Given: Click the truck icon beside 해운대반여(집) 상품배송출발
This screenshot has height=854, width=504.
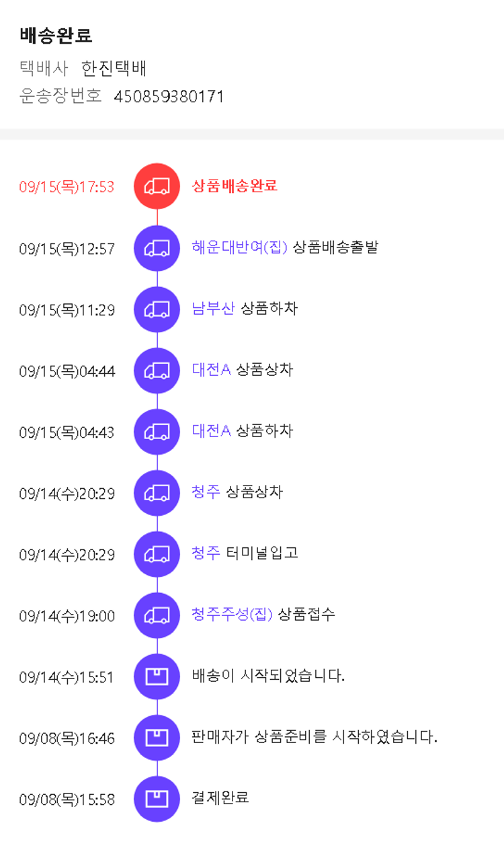Looking at the screenshot, I should [157, 248].
